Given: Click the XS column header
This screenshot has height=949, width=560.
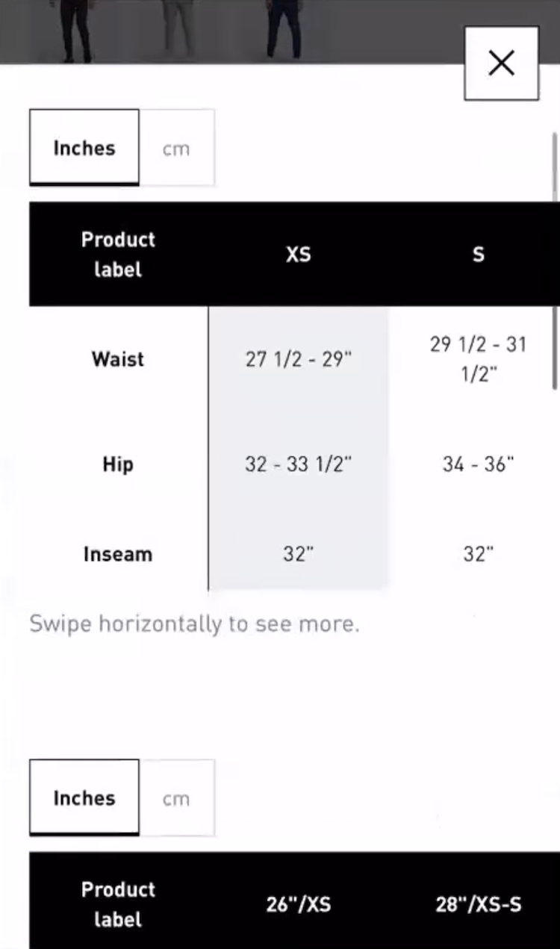Looking at the screenshot, I should pos(298,255).
